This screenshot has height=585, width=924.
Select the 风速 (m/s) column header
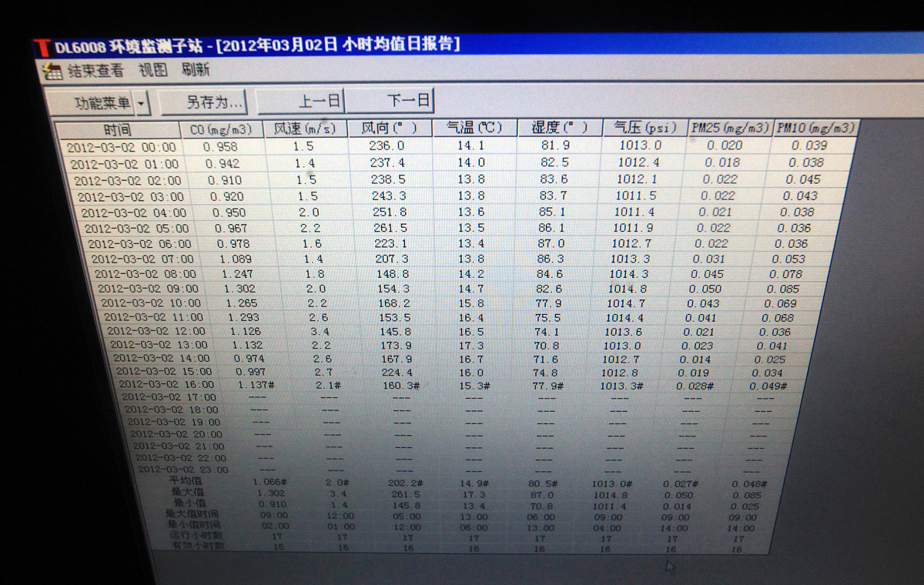pyautogui.click(x=306, y=128)
